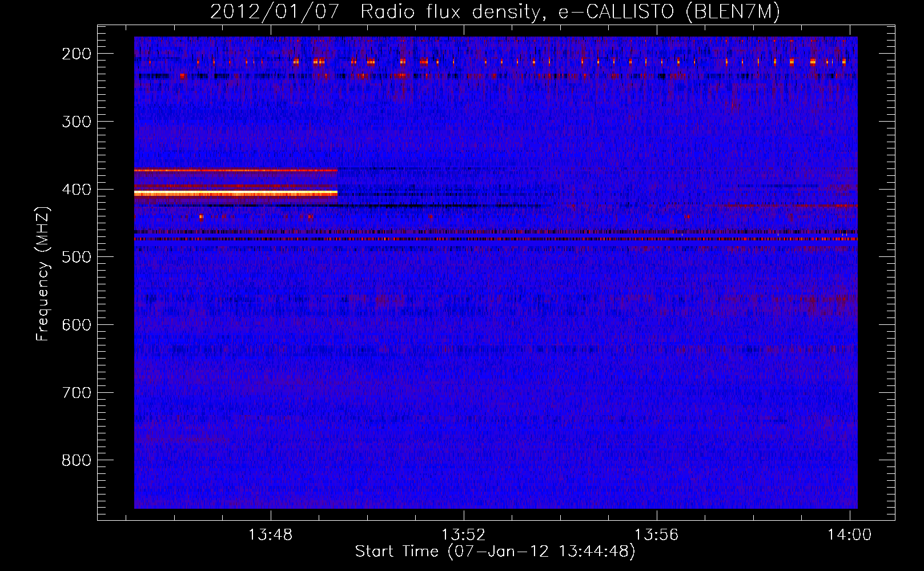The height and width of the screenshot is (571, 924).
Task: Click the 14:00 time tick label
Action: (x=849, y=534)
